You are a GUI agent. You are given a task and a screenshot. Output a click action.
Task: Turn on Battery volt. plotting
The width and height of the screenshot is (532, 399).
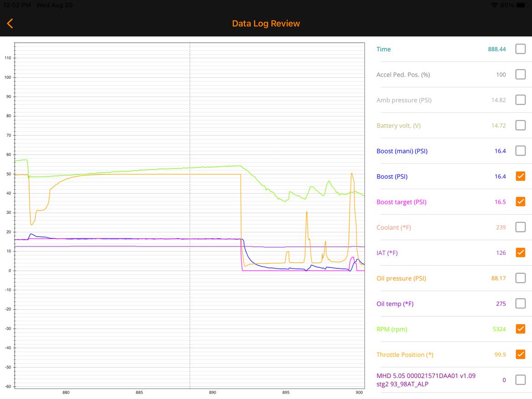520,126
